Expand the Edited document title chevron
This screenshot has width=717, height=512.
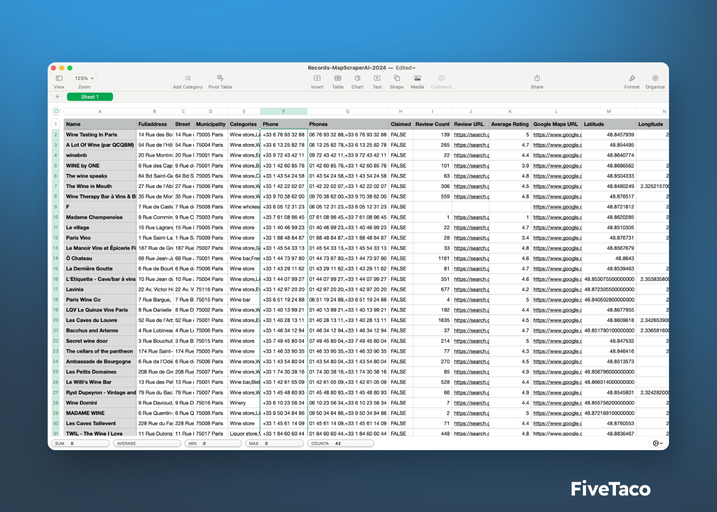[x=414, y=68]
